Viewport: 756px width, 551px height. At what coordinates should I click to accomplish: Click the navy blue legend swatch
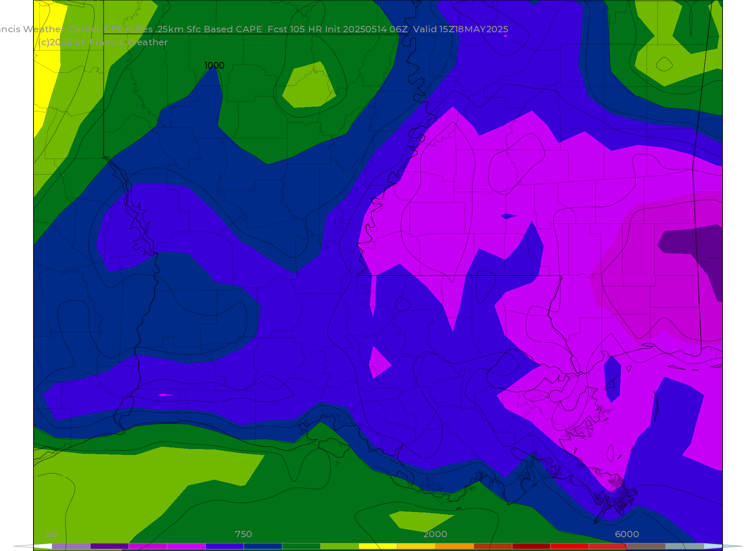tap(263, 546)
